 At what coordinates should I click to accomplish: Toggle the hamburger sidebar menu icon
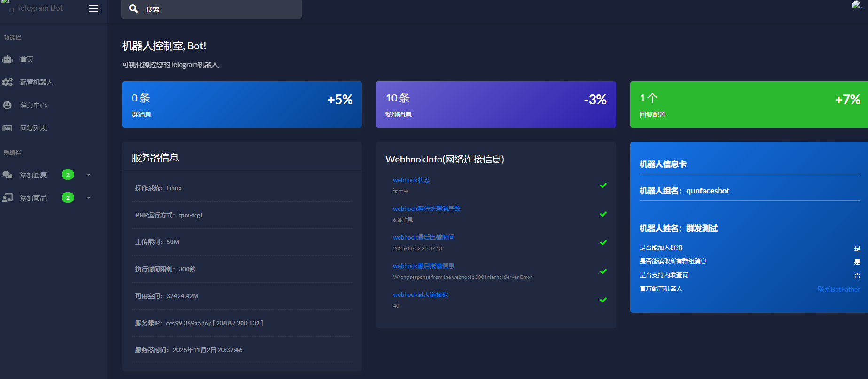pos(94,8)
